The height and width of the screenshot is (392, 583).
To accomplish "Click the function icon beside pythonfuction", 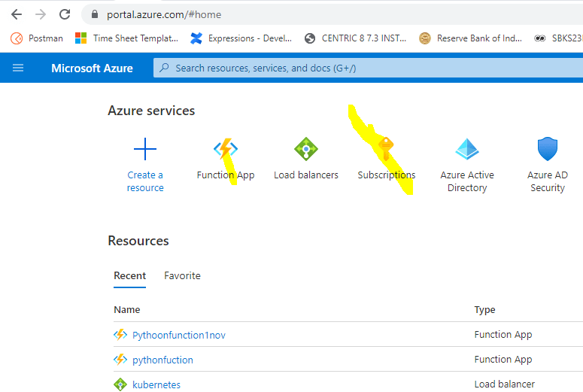I will 120,360.
